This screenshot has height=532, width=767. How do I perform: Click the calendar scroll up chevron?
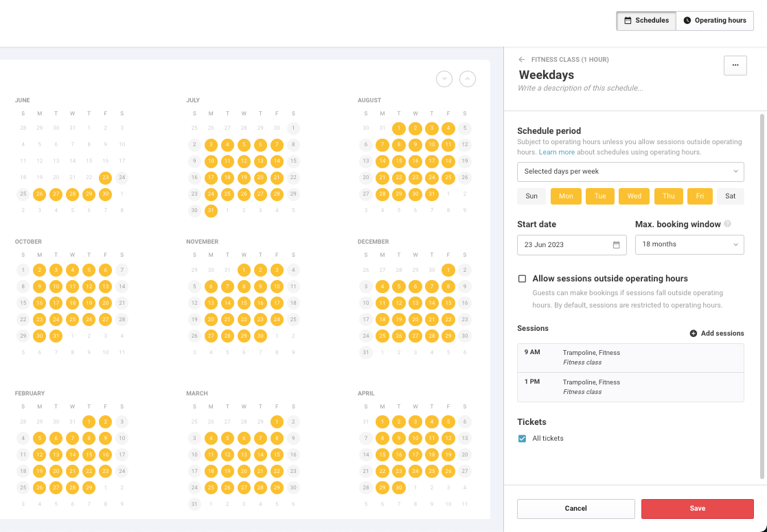coord(468,79)
